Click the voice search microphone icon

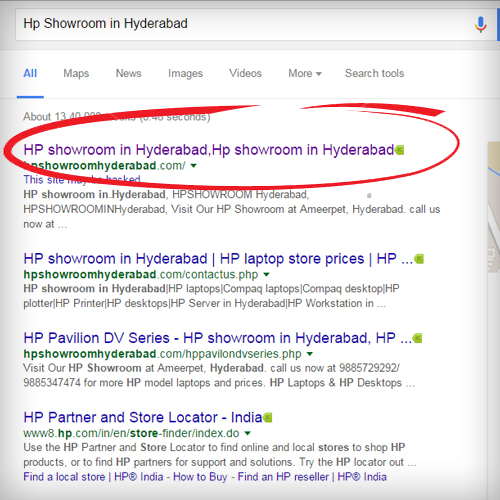pos(480,24)
